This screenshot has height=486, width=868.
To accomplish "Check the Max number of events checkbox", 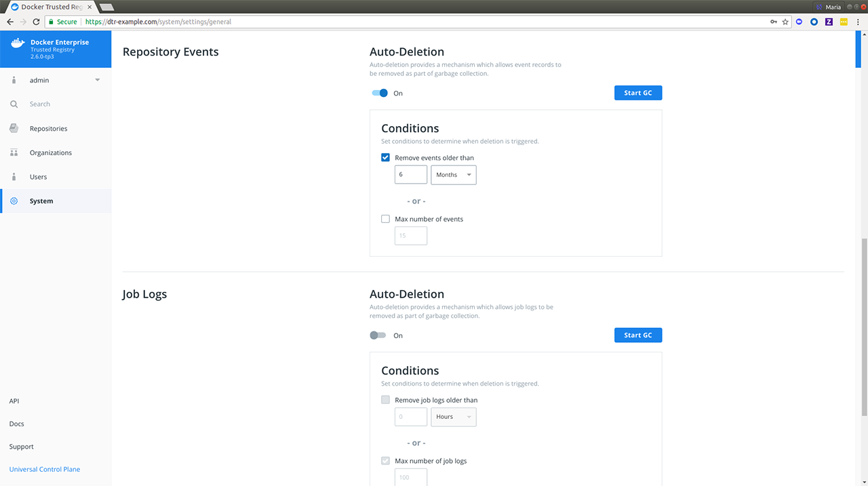I will point(386,219).
